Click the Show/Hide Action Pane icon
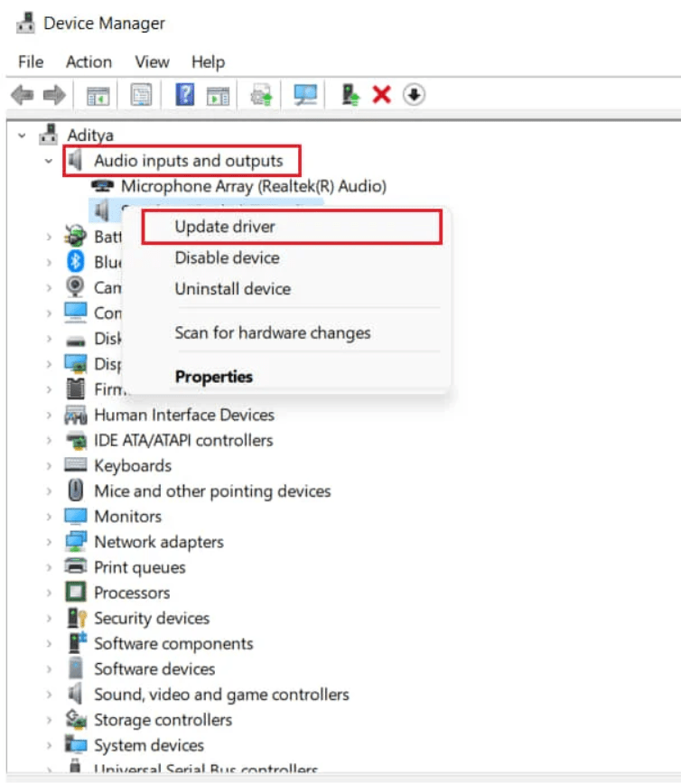 click(x=218, y=95)
